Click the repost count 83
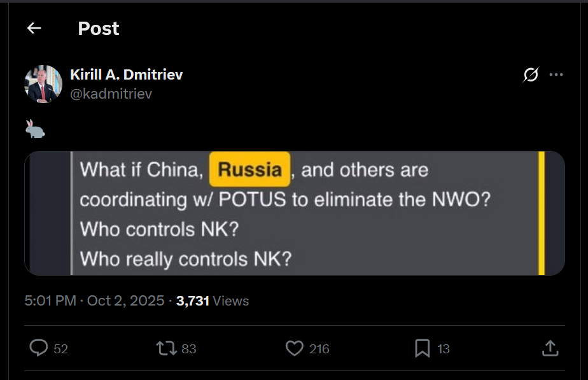The image size is (588, 380). (189, 349)
